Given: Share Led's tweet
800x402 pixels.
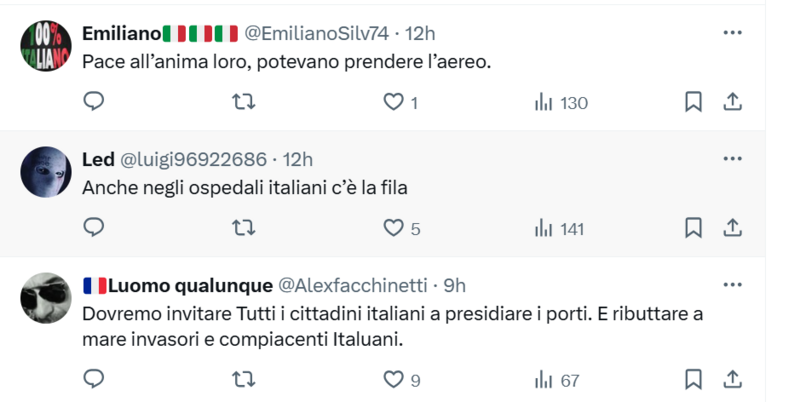Looking at the screenshot, I should coord(731,228).
